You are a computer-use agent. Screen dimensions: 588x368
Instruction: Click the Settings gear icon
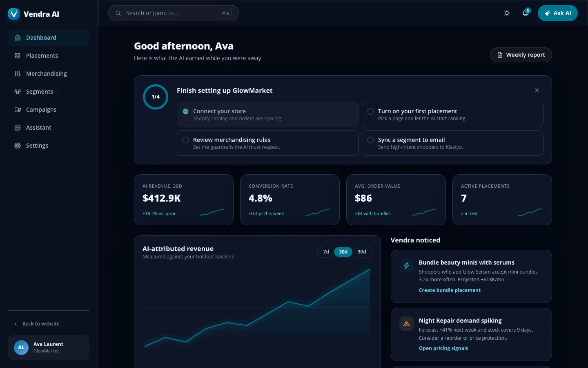click(x=18, y=146)
